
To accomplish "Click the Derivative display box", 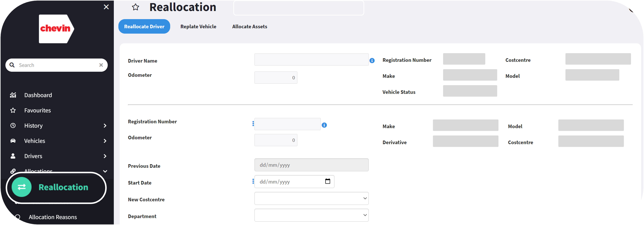I will tap(465, 141).
